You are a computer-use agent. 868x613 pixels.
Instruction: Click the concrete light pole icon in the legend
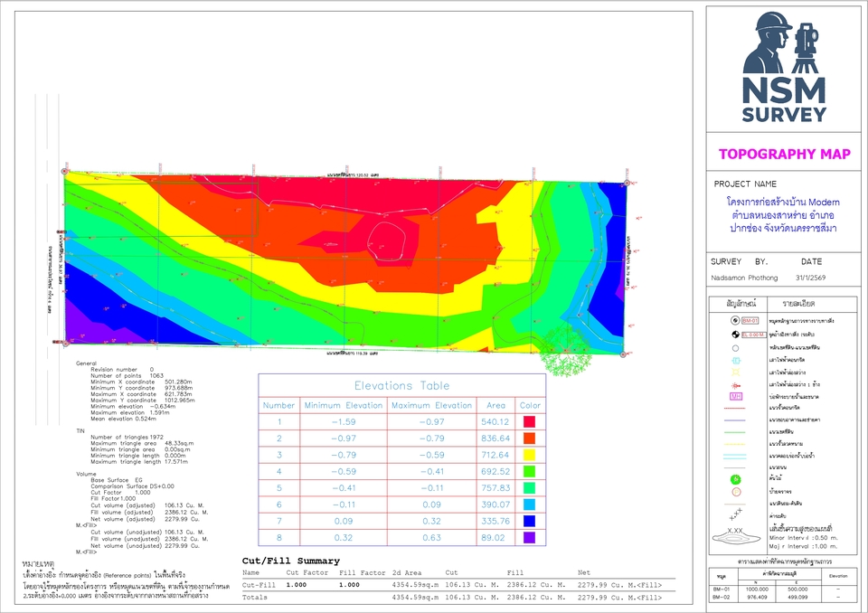tap(734, 361)
